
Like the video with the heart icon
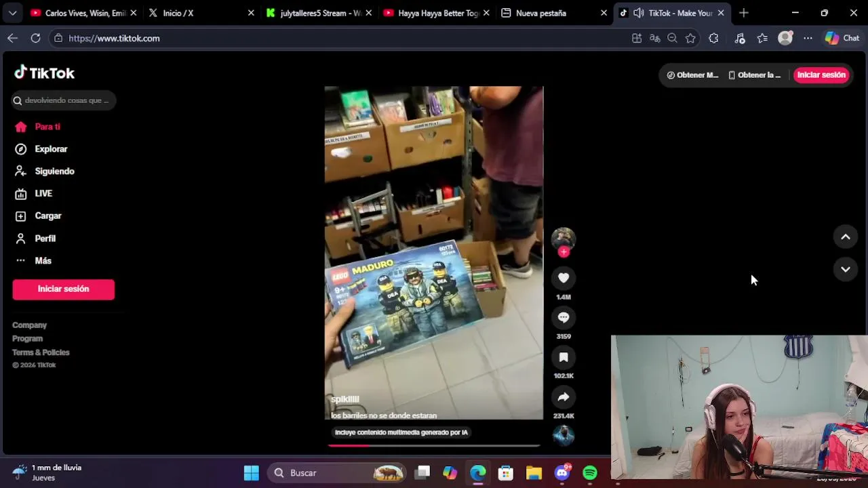pos(564,278)
